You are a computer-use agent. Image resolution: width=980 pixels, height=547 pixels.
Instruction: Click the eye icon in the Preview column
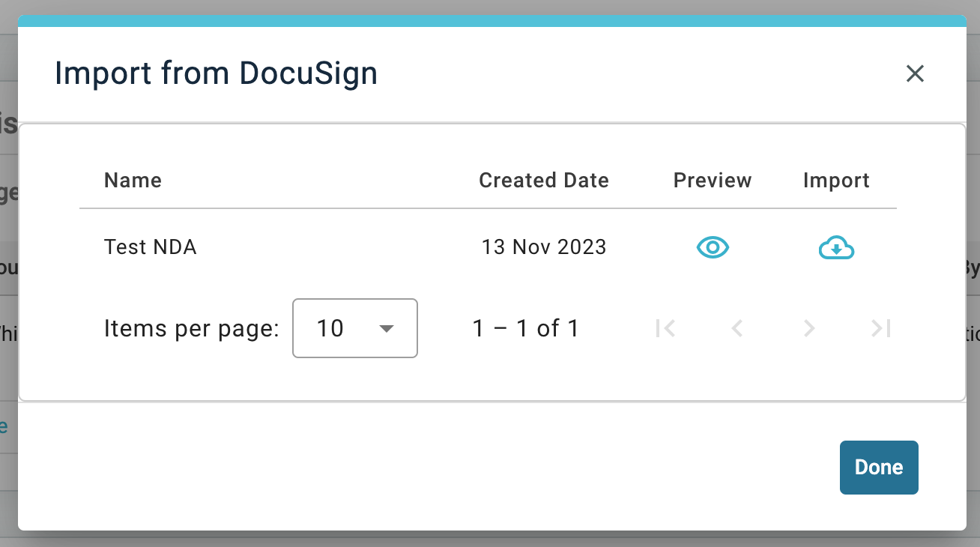713,247
